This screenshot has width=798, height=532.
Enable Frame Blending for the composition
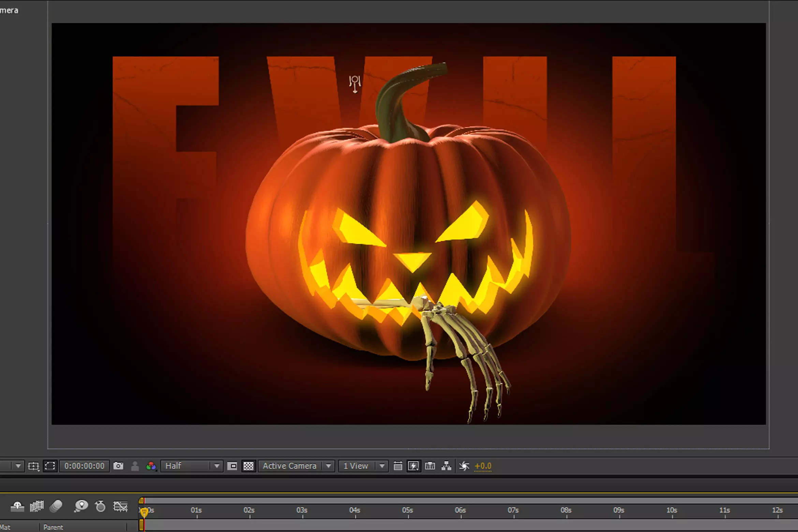pyautogui.click(x=37, y=506)
